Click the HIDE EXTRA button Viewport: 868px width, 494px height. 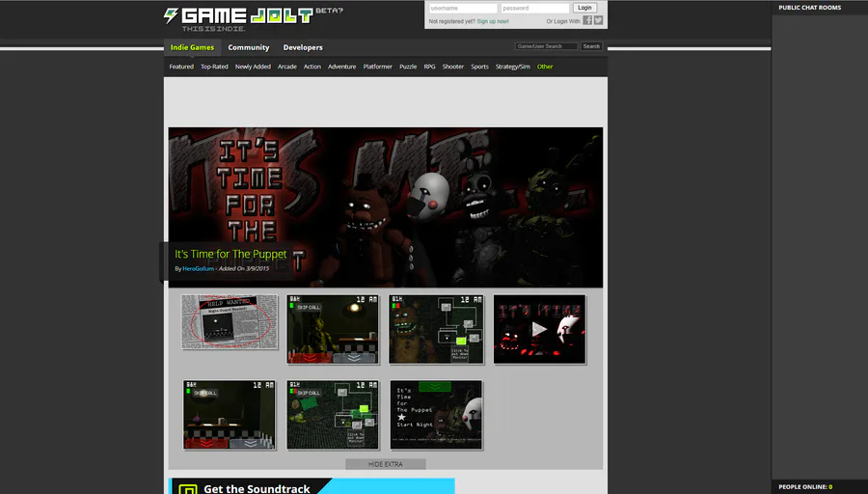[x=386, y=464]
